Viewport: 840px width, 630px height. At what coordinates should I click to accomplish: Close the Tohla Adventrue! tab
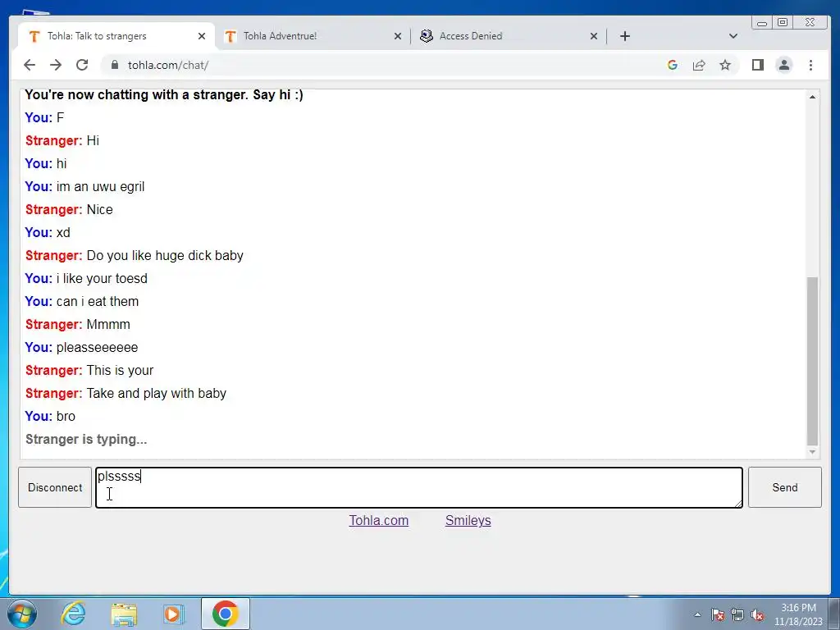(398, 36)
